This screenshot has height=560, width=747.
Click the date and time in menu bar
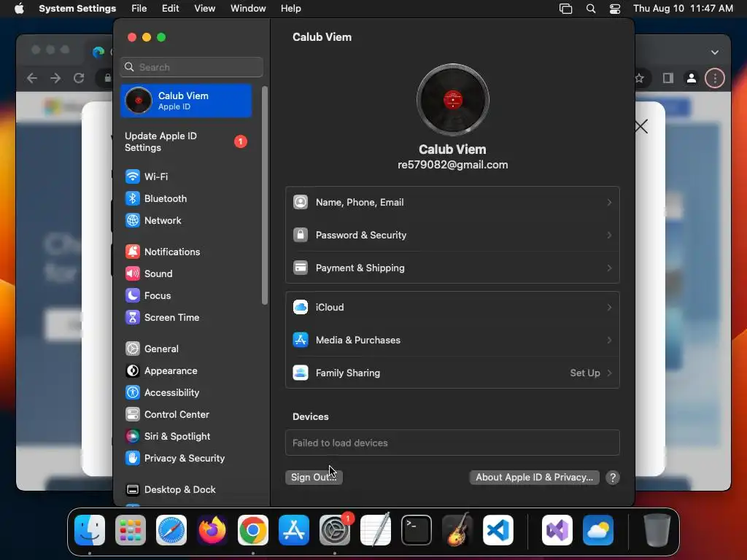coord(683,9)
